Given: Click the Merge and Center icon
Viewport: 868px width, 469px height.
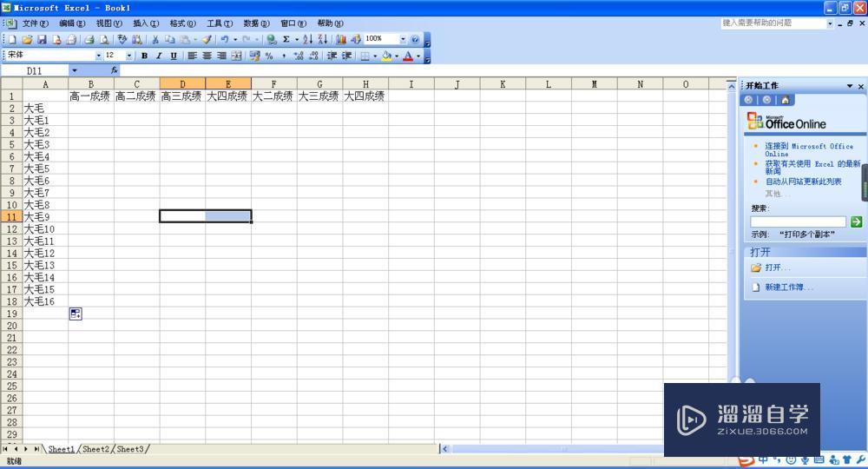Looking at the screenshot, I should 236,56.
